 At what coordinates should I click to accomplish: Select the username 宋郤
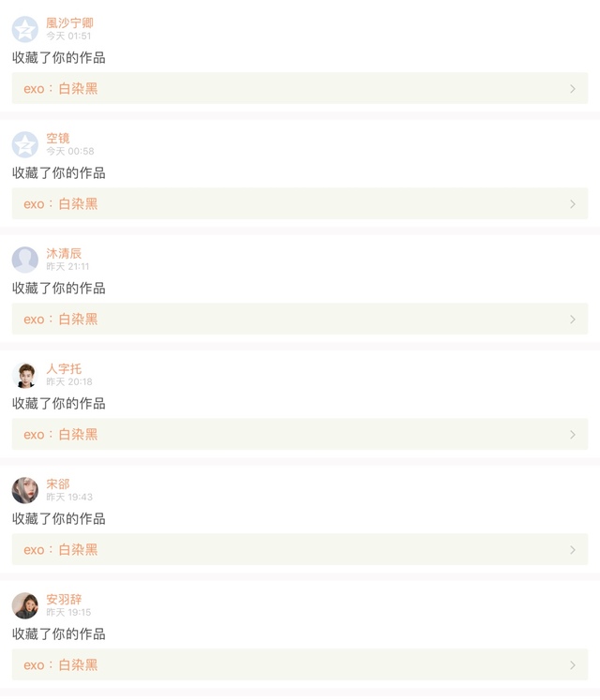coord(58,484)
